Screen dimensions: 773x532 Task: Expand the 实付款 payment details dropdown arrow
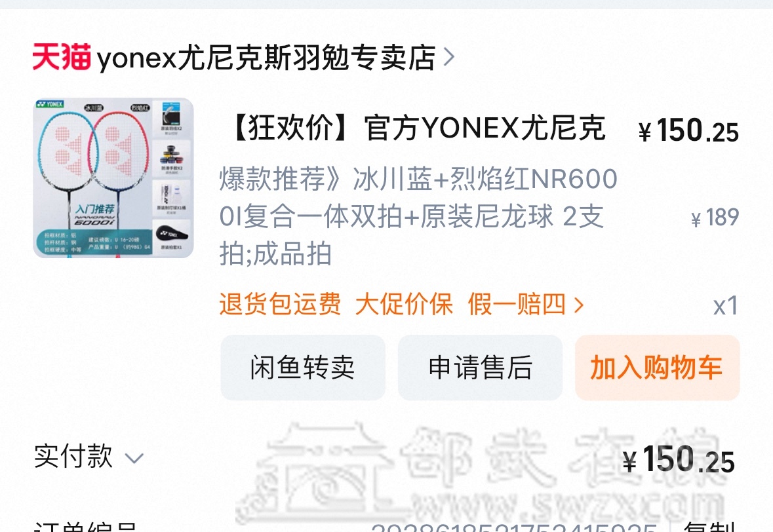tap(134, 459)
